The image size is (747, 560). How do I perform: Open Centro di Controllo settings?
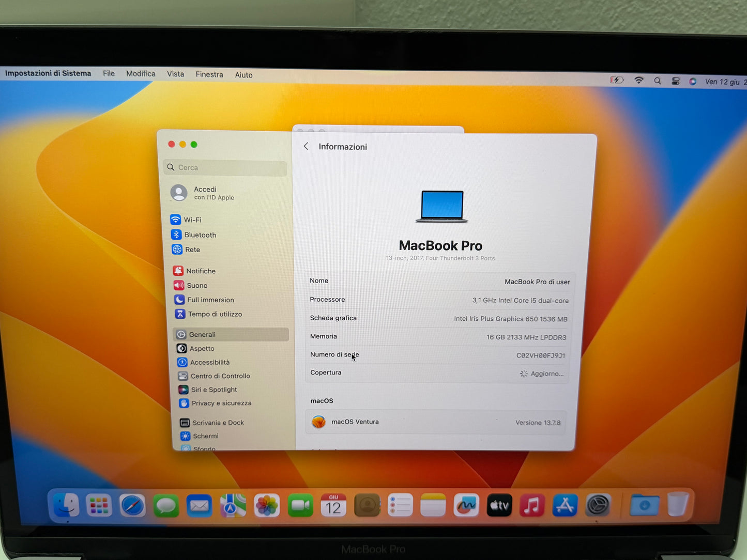click(214, 376)
